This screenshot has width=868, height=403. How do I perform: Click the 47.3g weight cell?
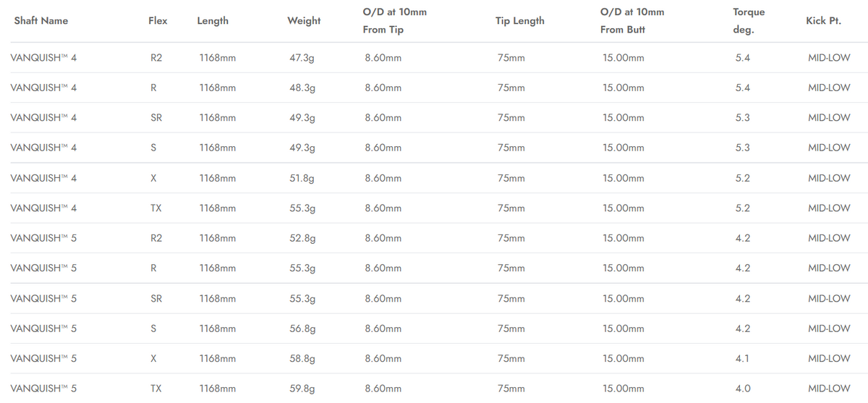click(302, 58)
